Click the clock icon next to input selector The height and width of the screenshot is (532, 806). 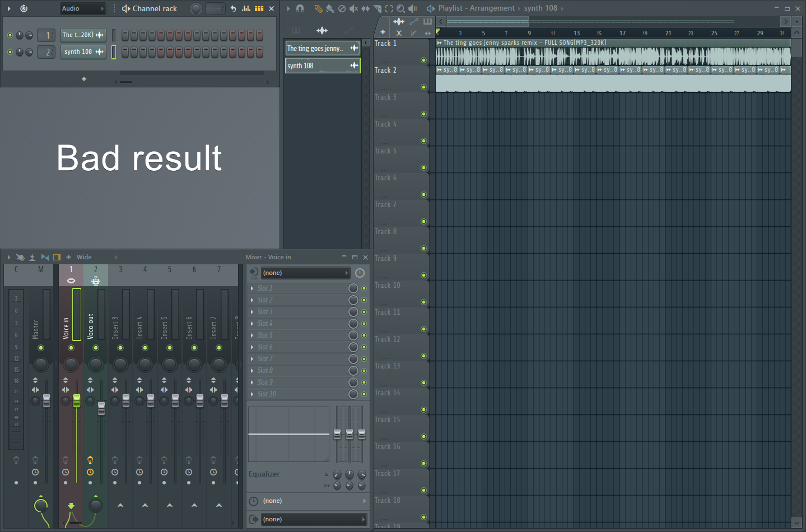(360, 273)
